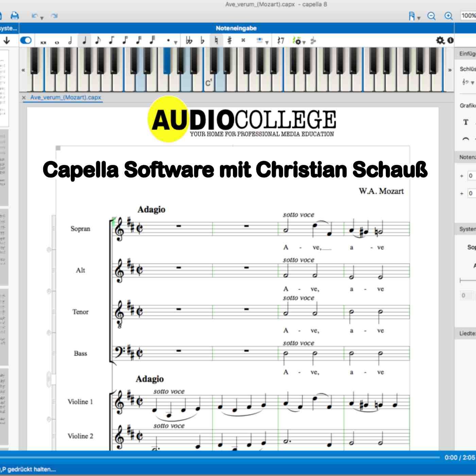Open the note input settings gear

[440, 40]
